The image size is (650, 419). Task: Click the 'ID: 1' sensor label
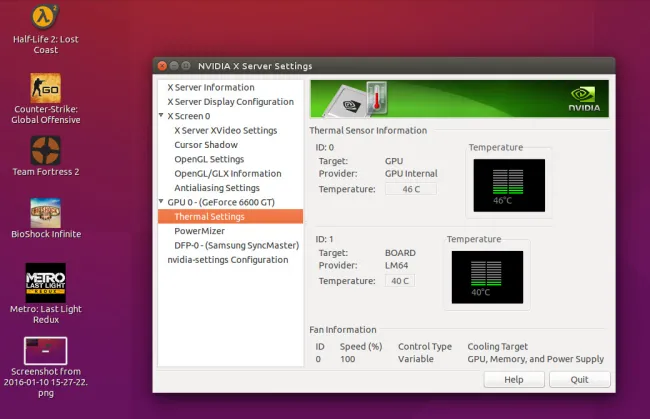pos(324,239)
